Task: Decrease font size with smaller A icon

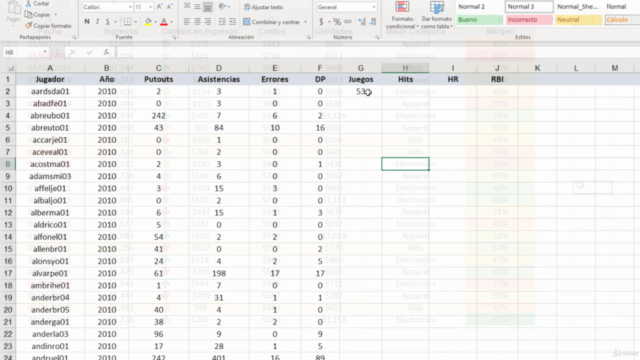Action: [x=170, y=7]
